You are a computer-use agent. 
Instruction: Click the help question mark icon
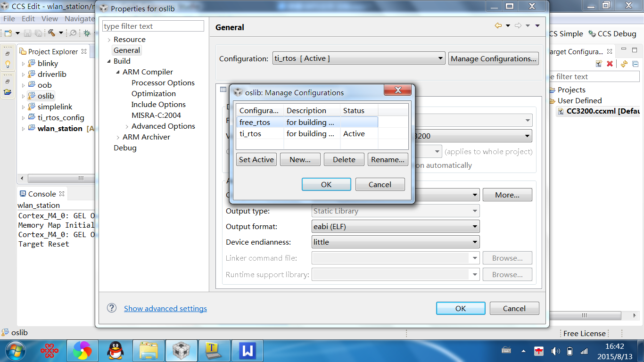(x=112, y=308)
